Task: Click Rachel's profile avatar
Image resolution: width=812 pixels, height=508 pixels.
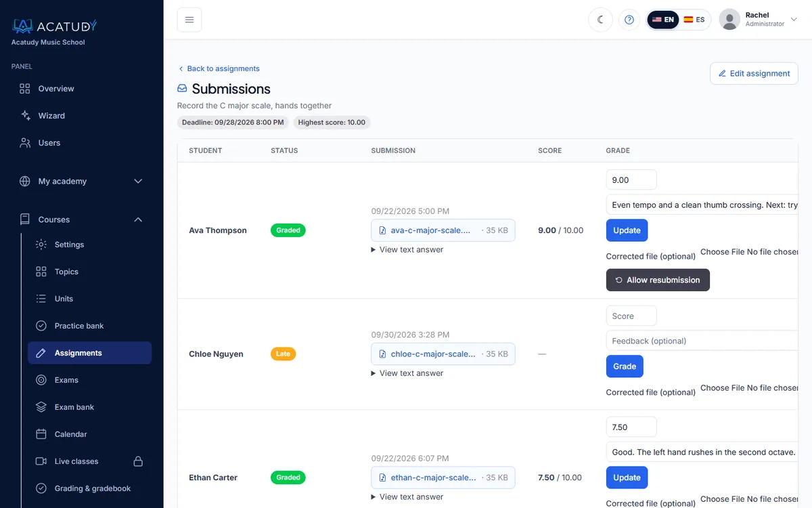Action: 729,20
